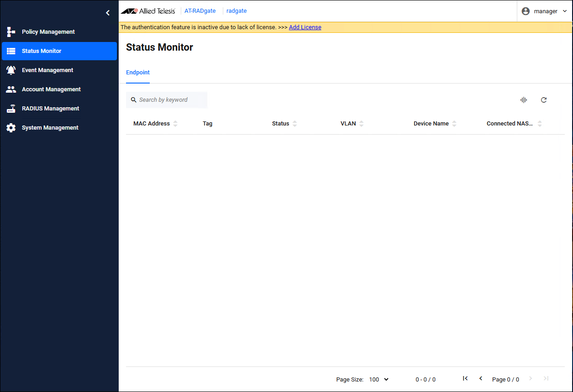Screen dimensions: 573x392
Task: Sort table by MAC Address column
Action: click(x=175, y=124)
